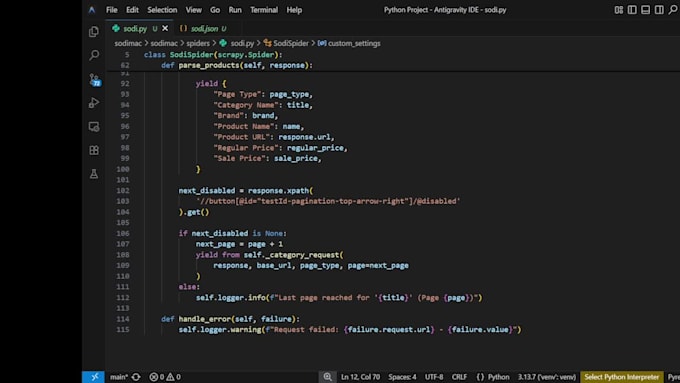Click line number 114 in gutter
The image size is (680, 383).
tap(123, 319)
